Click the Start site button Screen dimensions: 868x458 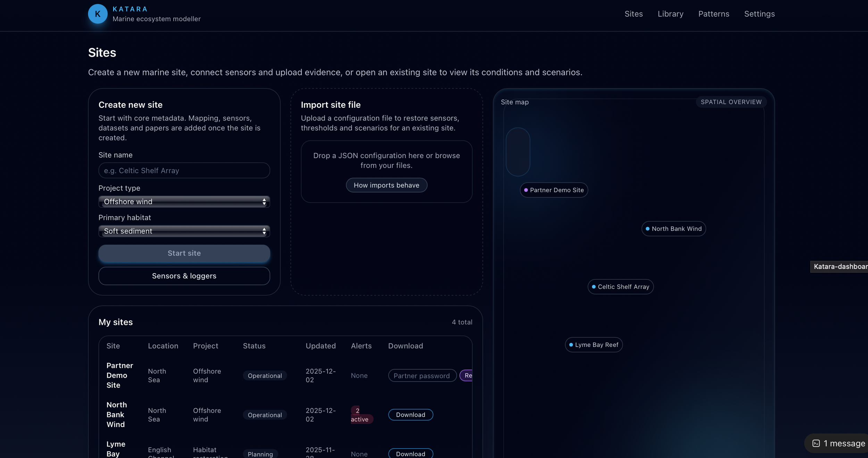(184, 253)
